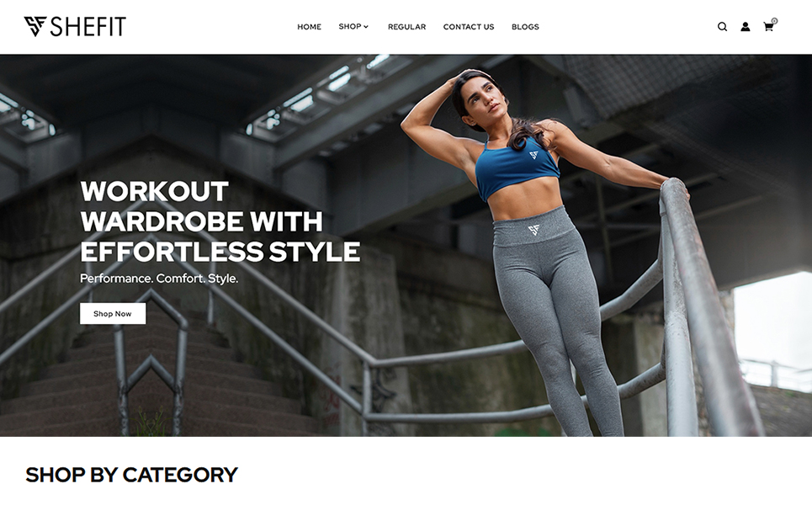
Task: Navigate to CONTACT US page
Action: click(x=469, y=27)
